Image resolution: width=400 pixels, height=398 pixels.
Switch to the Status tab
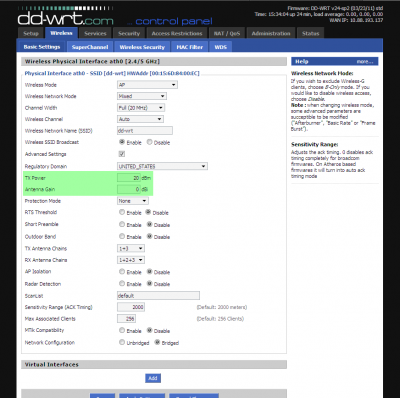[311, 33]
